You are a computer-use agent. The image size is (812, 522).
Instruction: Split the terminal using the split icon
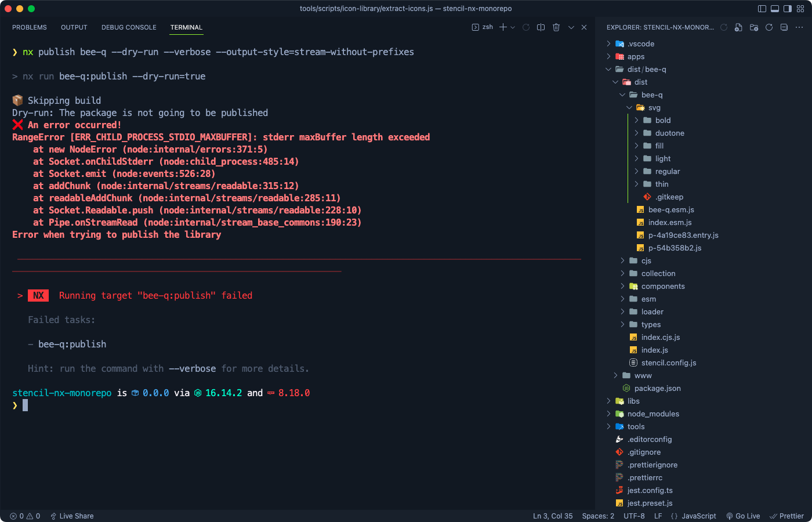(x=540, y=27)
